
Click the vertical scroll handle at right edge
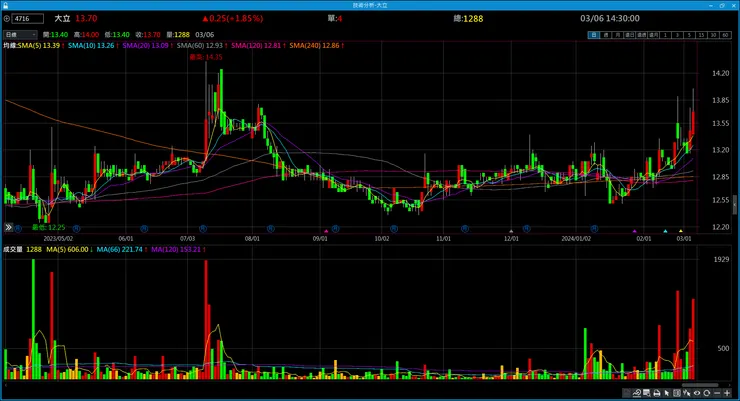734,205
